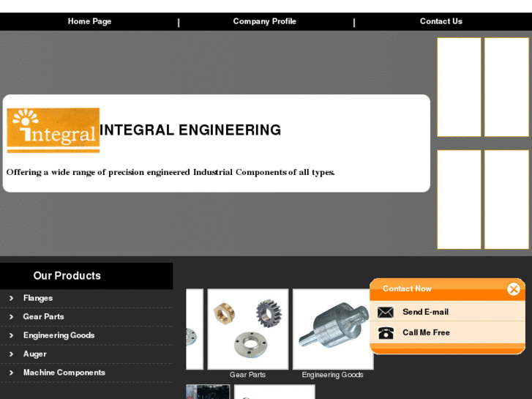Open the Flanges product category
This screenshot has height=399, width=532.
pyautogui.click(x=38, y=298)
